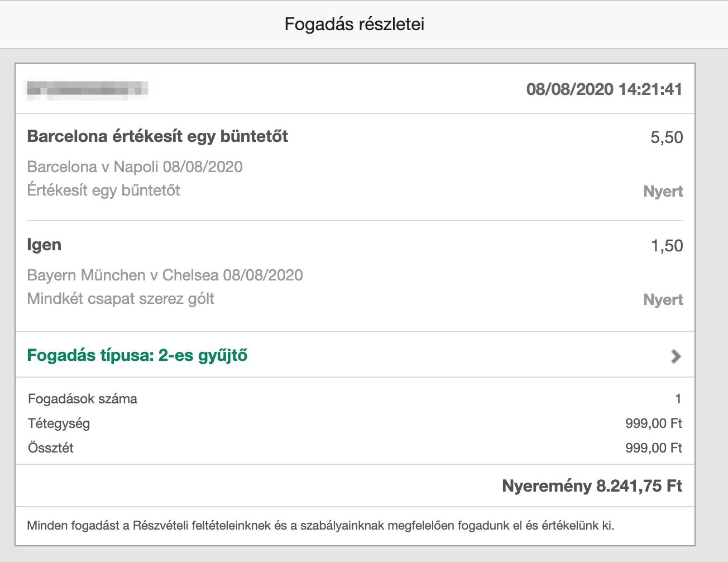The height and width of the screenshot is (562, 728).
Task: Click the 'Értékesít egy bűntetőt' market name
Action: click(104, 190)
